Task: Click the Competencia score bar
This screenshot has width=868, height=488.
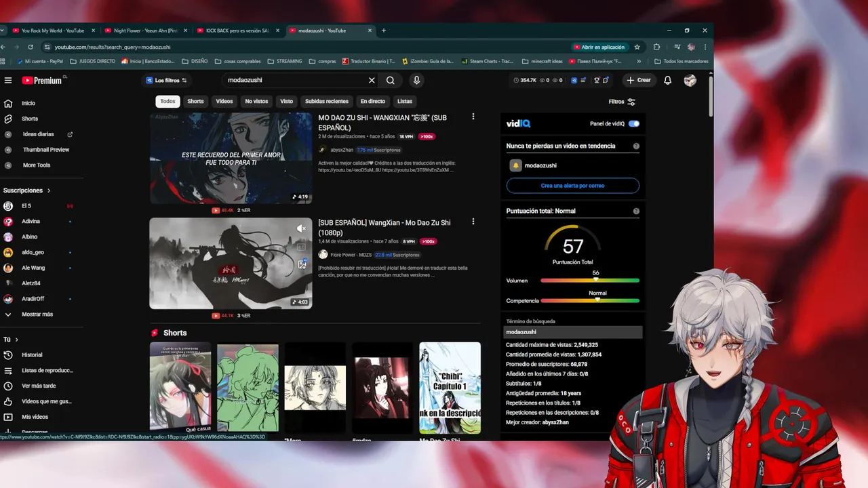Action: pyautogui.click(x=590, y=300)
